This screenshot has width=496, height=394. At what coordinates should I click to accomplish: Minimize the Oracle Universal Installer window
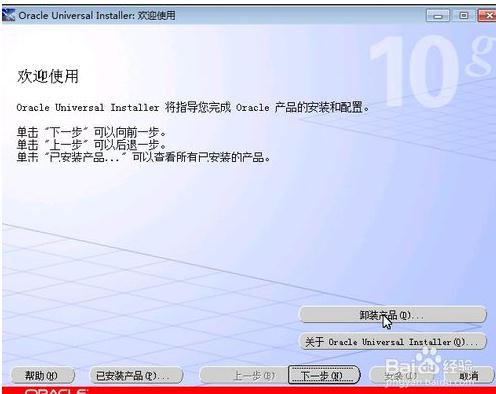438,15
